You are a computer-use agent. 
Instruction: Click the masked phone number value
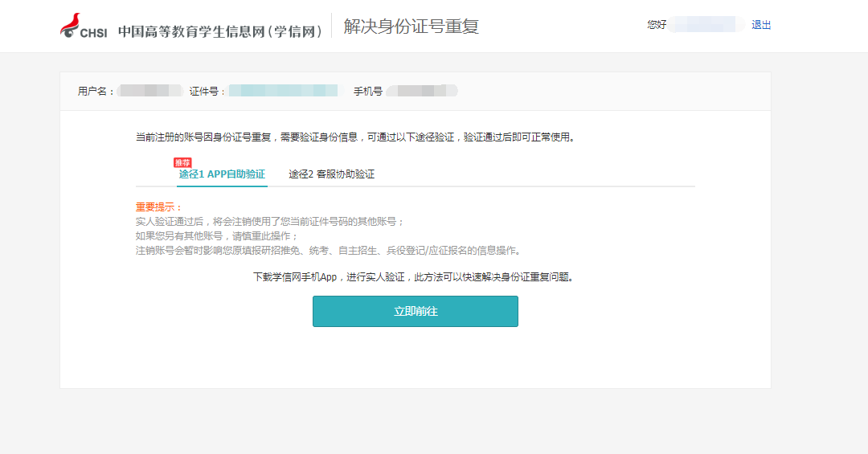pyautogui.click(x=421, y=92)
